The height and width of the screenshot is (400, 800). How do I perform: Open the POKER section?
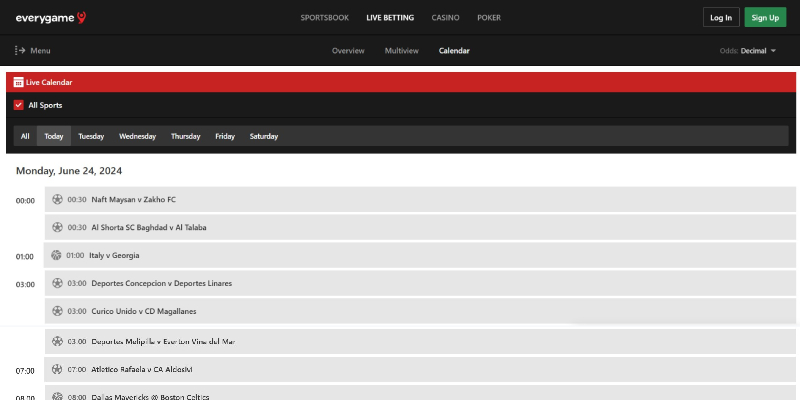click(x=489, y=18)
